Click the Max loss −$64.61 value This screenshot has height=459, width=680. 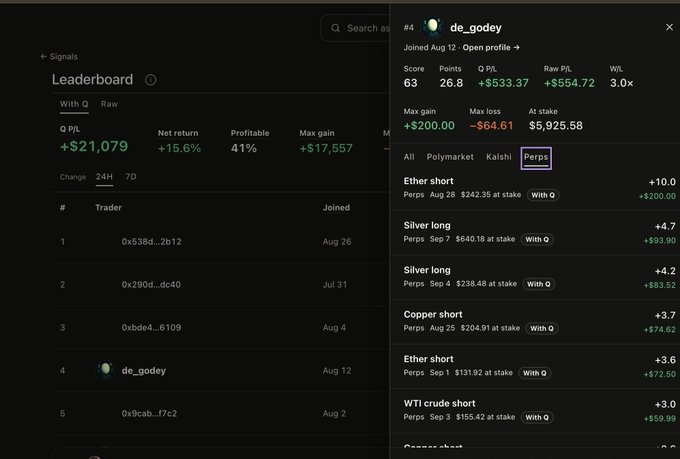[x=491, y=126]
